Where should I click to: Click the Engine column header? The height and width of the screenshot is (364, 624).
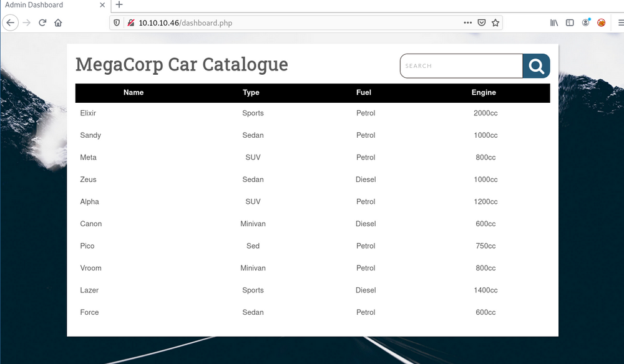pos(484,92)
